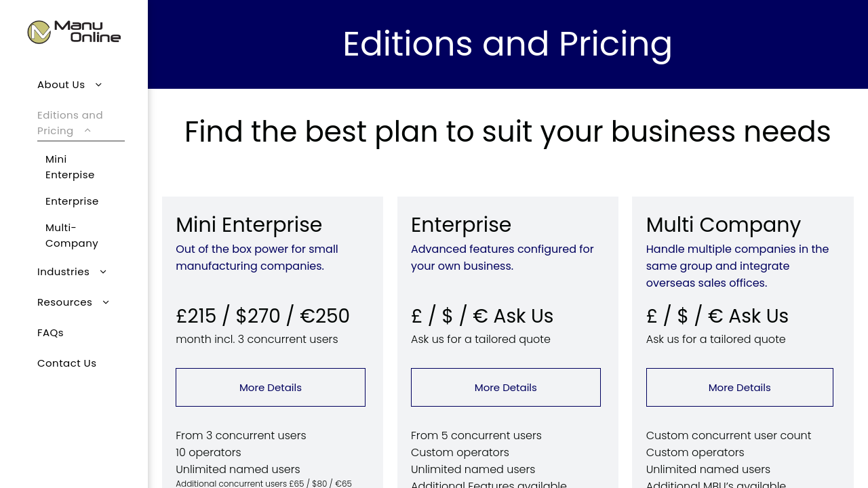Open the Multi-Company sidebar link
The width and height of the screenshot is (868, 488).
[72, 235]
